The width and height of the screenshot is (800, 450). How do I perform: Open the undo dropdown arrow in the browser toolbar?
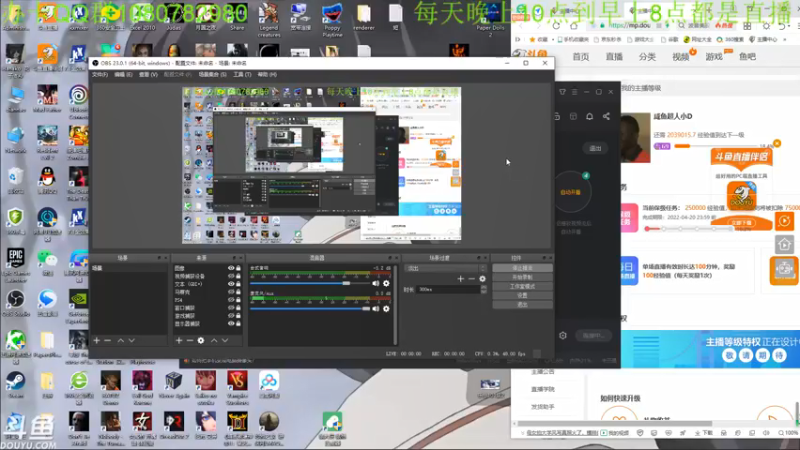(790, 26)
